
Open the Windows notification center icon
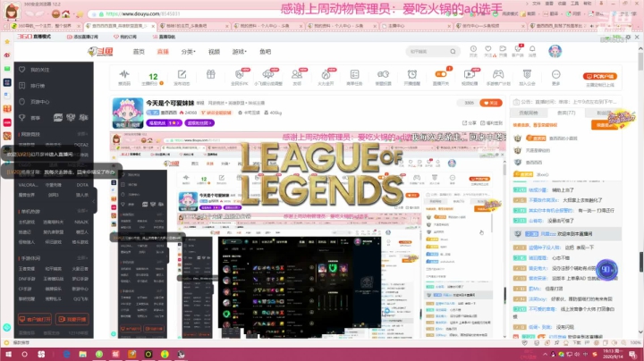coord(633,354)
